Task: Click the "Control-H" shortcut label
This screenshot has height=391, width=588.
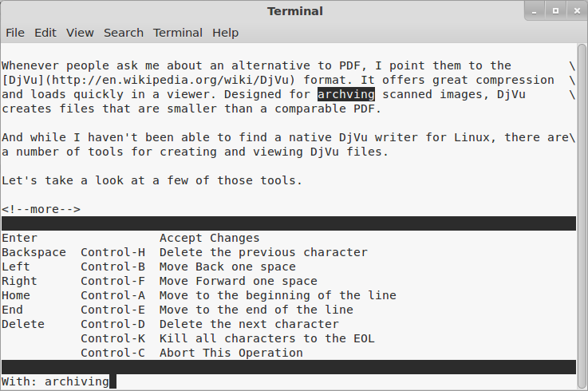Action: point(112,252)
